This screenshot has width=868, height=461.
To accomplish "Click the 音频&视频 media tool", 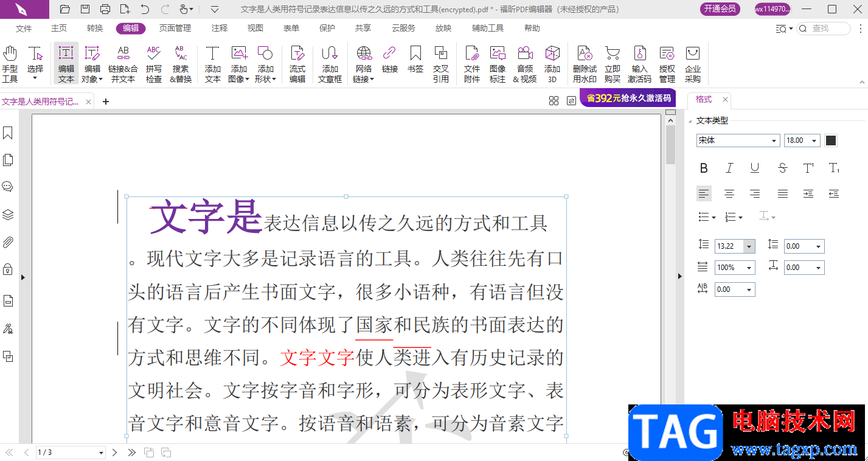I will click(524, 64).
